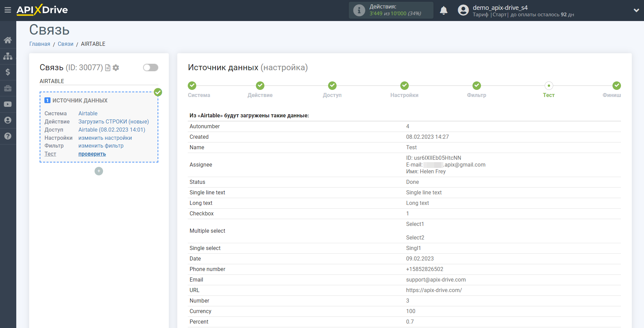Click the Доступ step checkmark
This screenshot has height=328, width=644.
[x=332, y=85]
